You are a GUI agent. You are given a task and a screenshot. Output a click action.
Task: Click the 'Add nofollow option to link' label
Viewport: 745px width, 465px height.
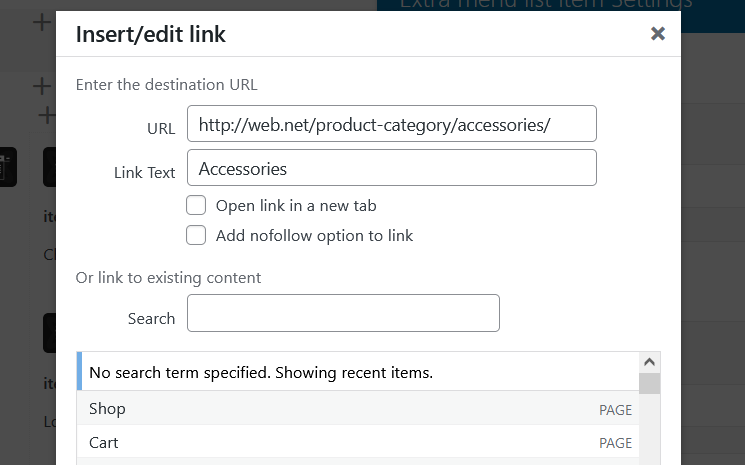(314, 236)
